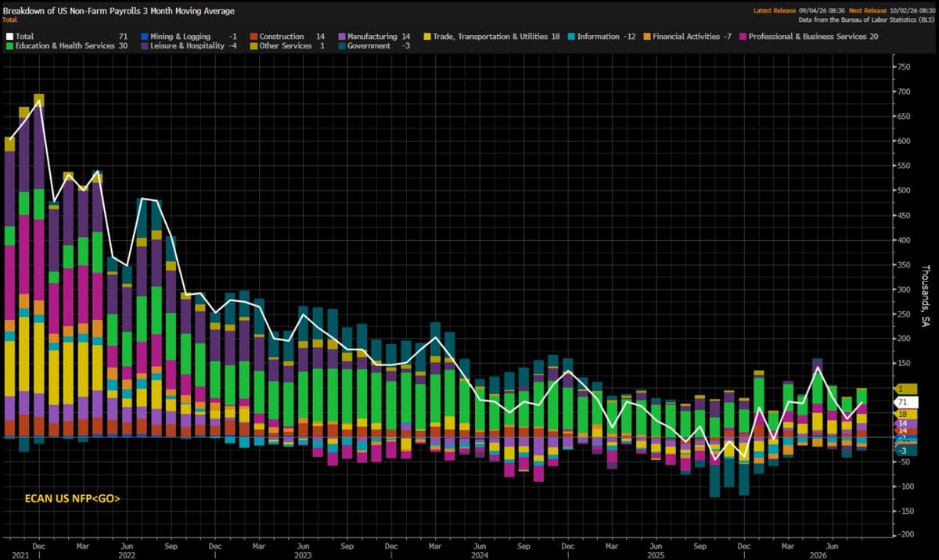Click the green Education & Health Services swatch
This screenshot has width=939, height=560.
(9, 46)
